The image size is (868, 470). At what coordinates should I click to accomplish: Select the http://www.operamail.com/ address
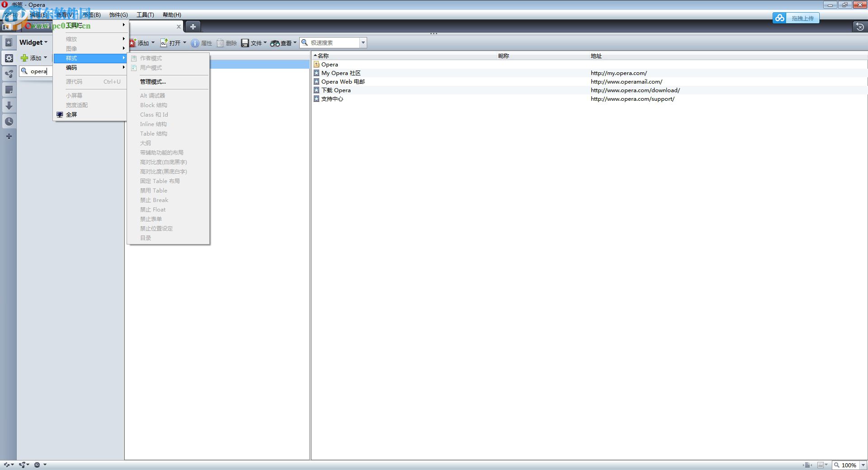[x=627, y=82]
